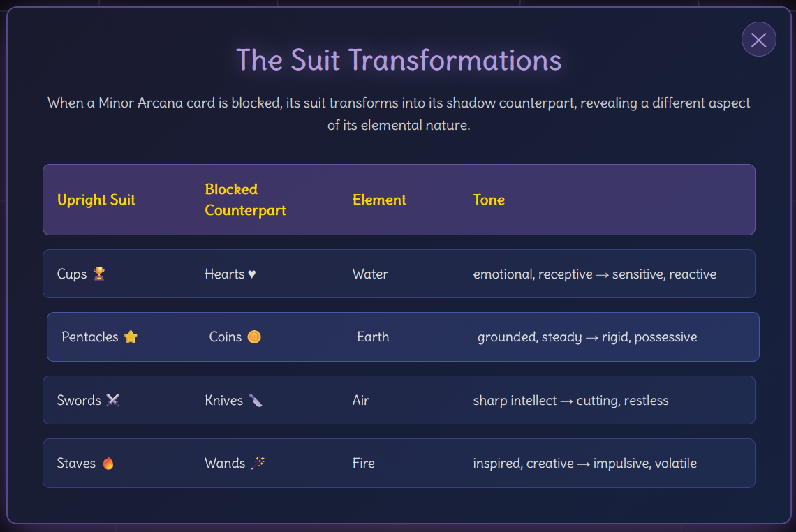Screen dimensions: 796x532
Task: Open the Cups row entry
Action: click(x=399, y=274)
